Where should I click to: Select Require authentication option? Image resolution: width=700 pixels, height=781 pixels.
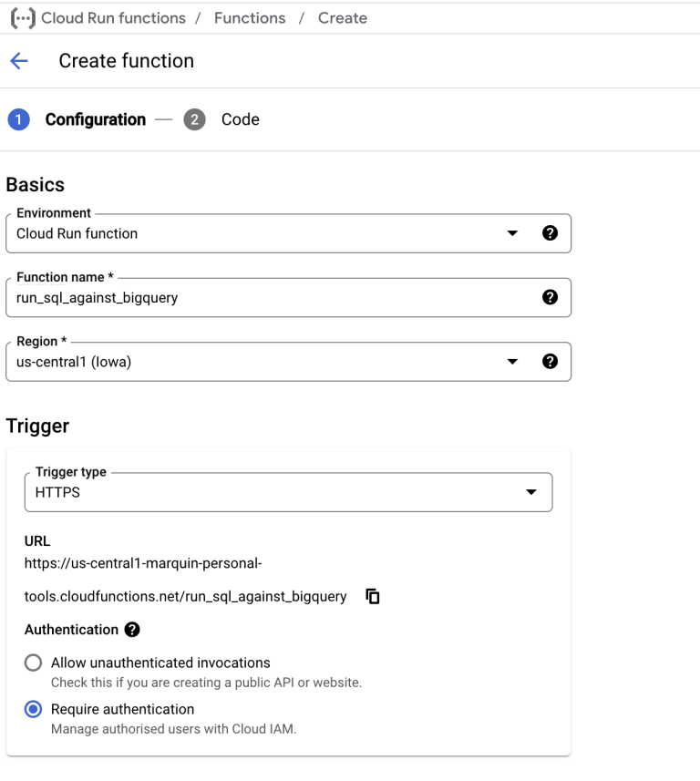(33, 709)
